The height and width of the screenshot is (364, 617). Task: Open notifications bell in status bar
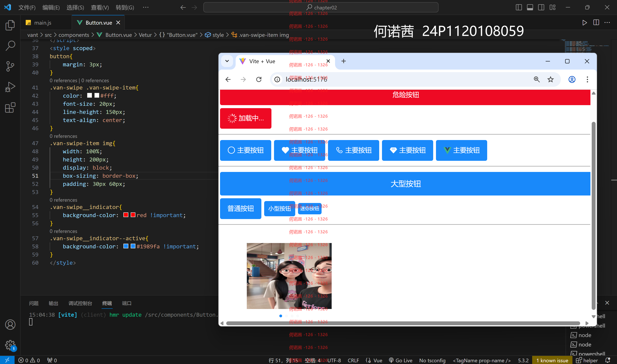click(x=608, y=360)
